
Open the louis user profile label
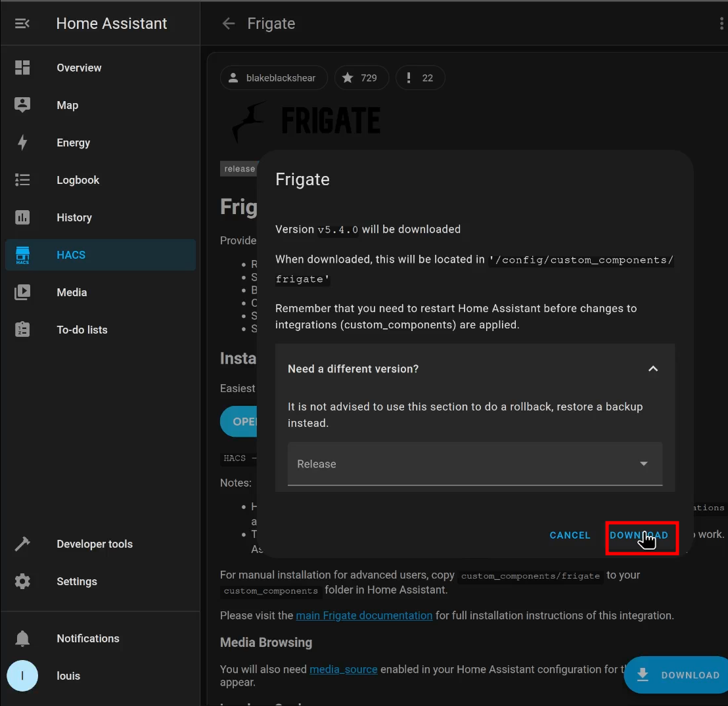[x=69, y=676]
